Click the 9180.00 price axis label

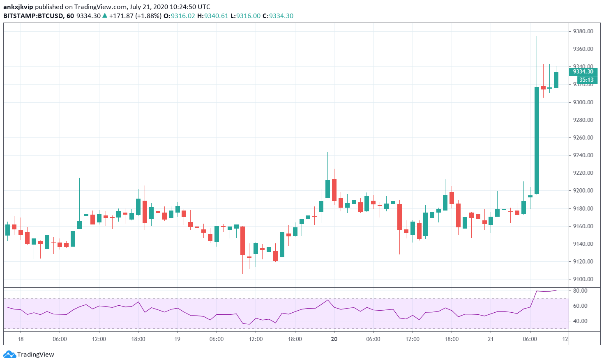coord(583,208)
